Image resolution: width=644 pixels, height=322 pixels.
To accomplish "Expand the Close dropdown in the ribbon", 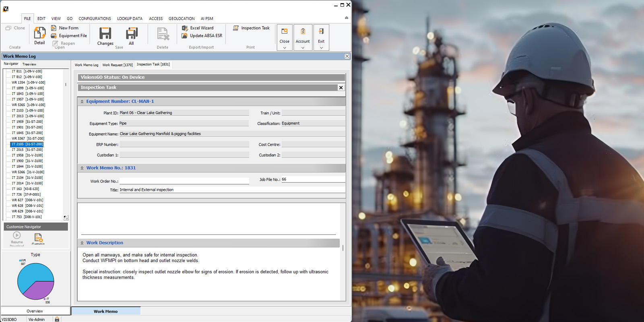I will (285, 47).
